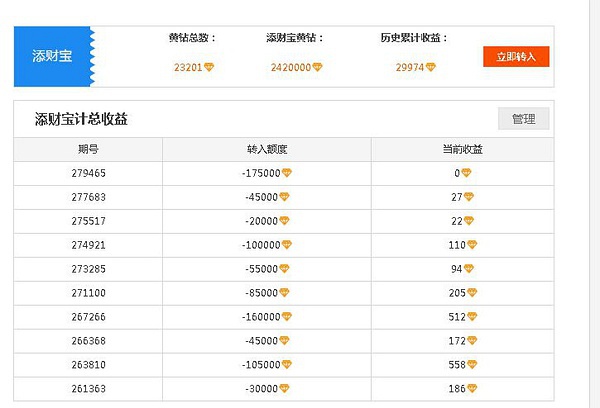Image resolution: width=600 pixels, height=408 pixels.
Task: Click the 当前收益 column header
Action: click(x=463, y=149)
